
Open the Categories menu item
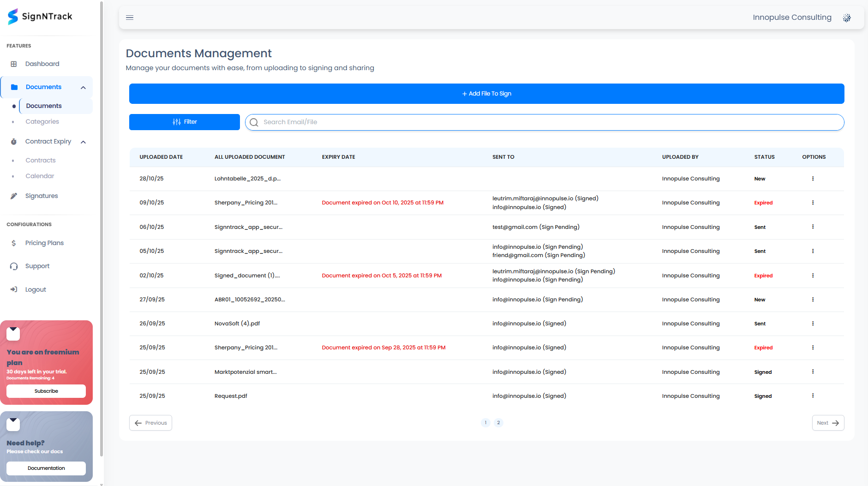[x=42, y=121]
